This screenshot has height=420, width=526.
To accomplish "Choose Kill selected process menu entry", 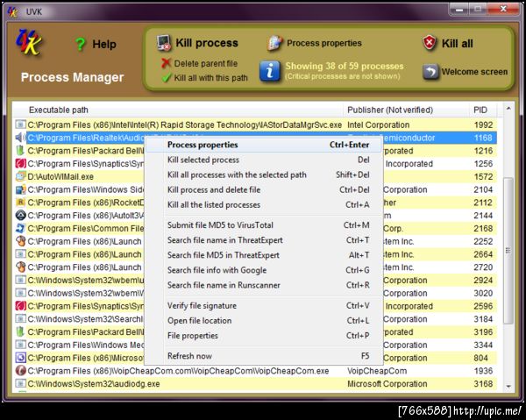I will [x=263, y=160].
